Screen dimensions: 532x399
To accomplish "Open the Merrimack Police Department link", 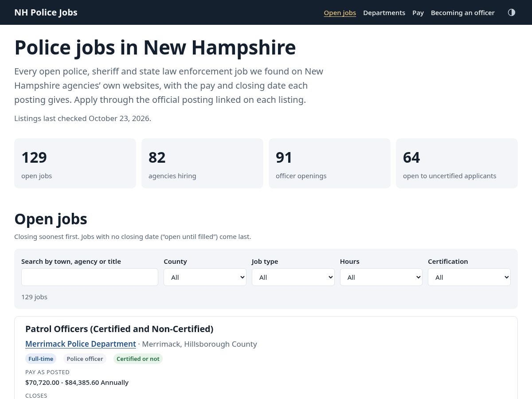I will (81, 344).
